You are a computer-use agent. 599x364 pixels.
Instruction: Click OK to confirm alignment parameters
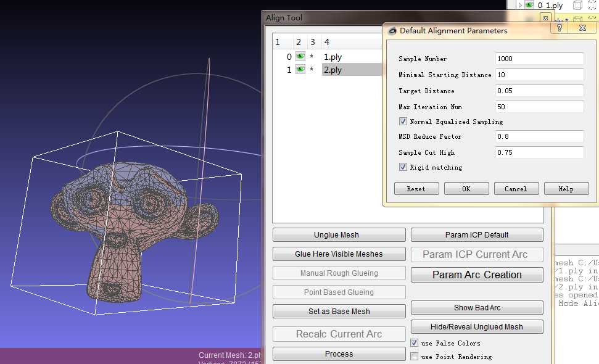point(466,189)
